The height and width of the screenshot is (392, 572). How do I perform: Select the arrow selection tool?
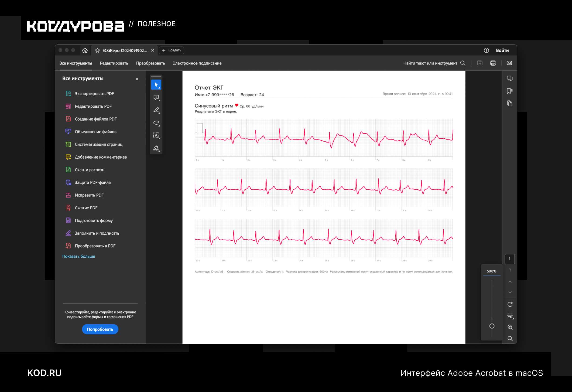pyautogui.click(x=156, y=85)
